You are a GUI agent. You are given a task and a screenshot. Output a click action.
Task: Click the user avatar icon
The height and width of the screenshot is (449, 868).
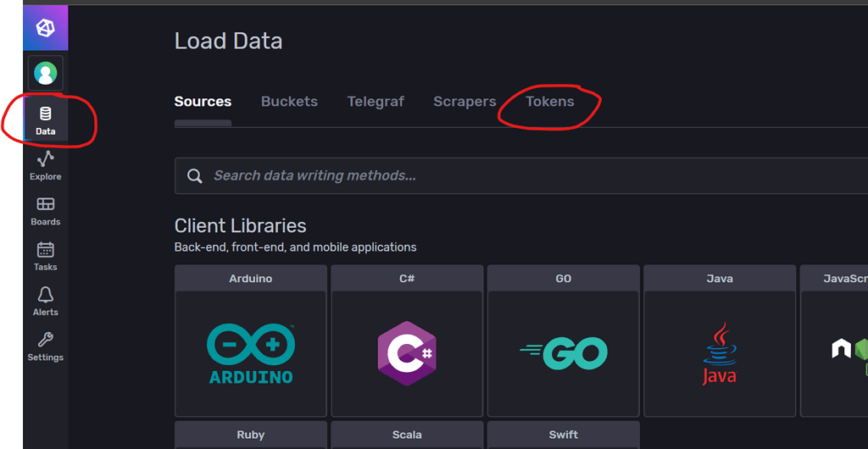click(x=46, y=73)
